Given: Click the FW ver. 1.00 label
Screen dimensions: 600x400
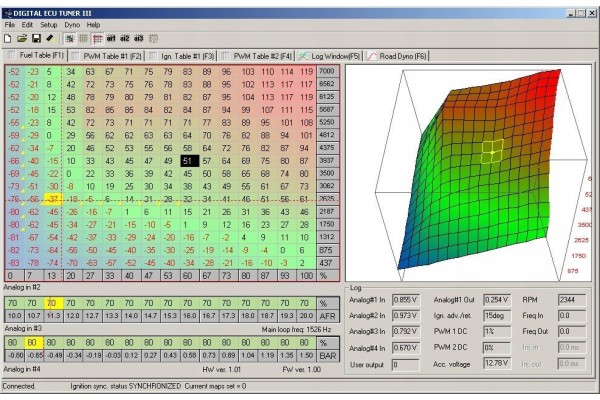Looking at the screenshot, I should pyautogui.click(x=302, y=369).
